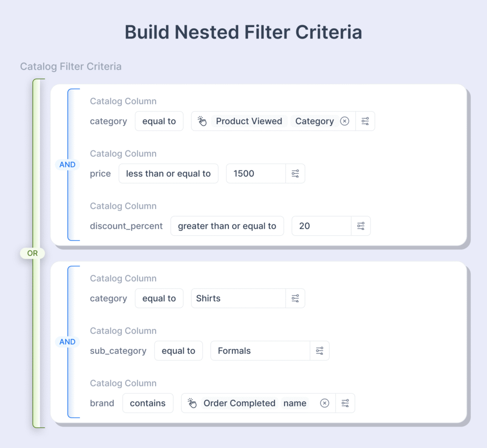Click the sliders icon beside Formals field
487x448 pixels.
(x=319, y=351)
